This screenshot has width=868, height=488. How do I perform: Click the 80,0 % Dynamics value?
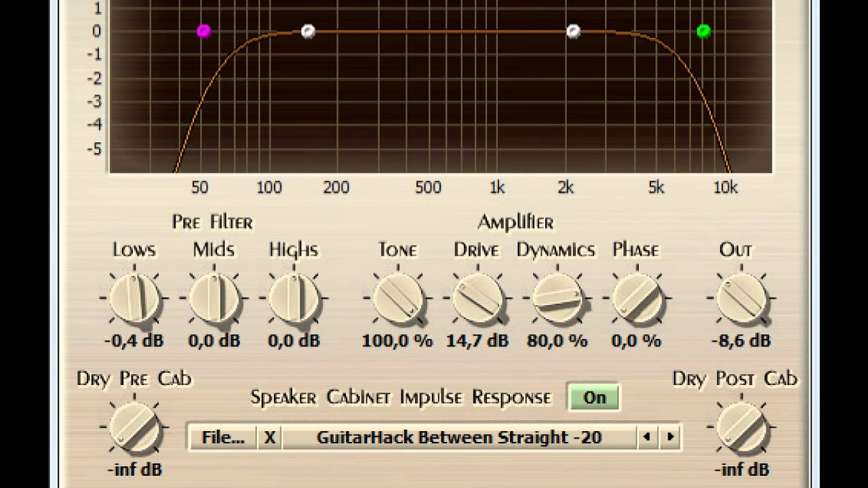coord(557,340)
